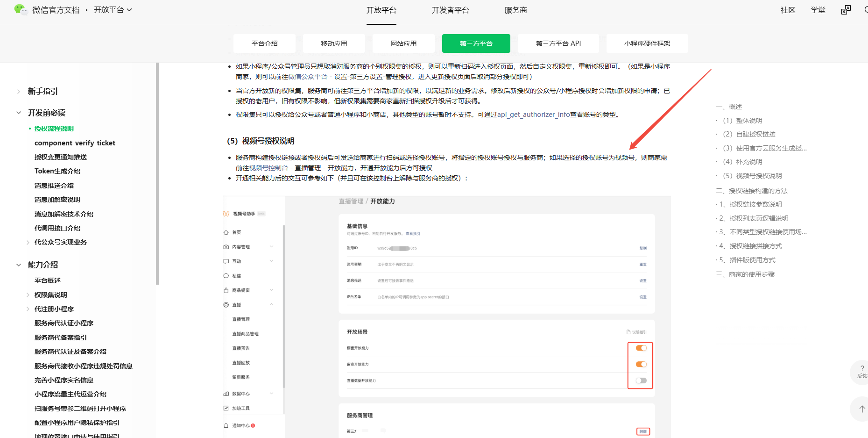Collapse 能力介绍 section

coord(19,265)
